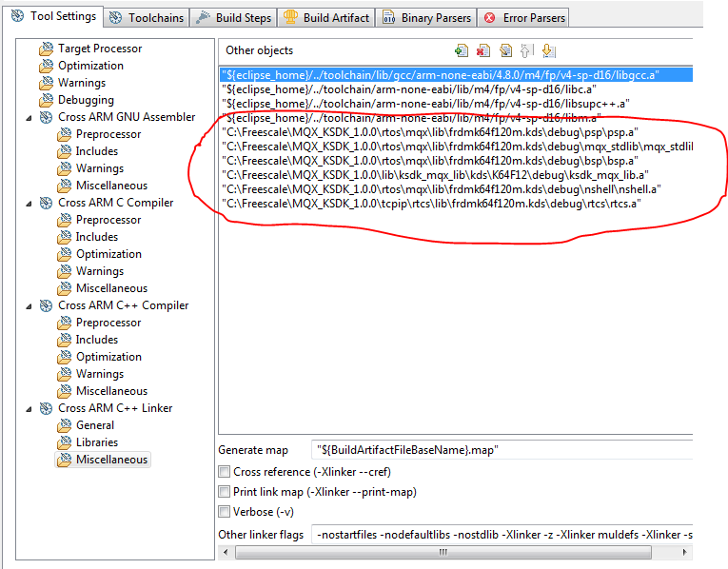The image size is (728, 569).
Task: Switch to the Tool Settings tab
Action: coord(53,16)
